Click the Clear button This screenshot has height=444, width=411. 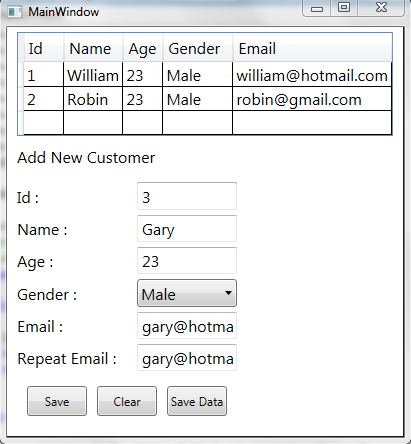pyautogui.click(x=127, y=401)
